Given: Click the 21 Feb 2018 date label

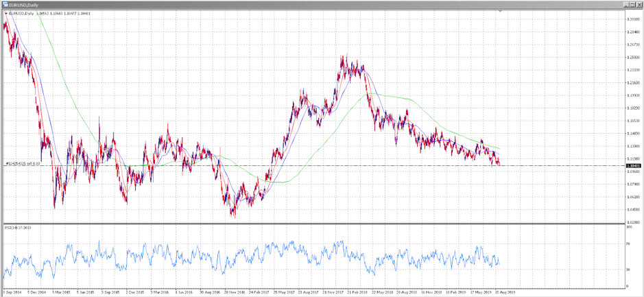Looking at the screenshot, I should coord(357,294).
